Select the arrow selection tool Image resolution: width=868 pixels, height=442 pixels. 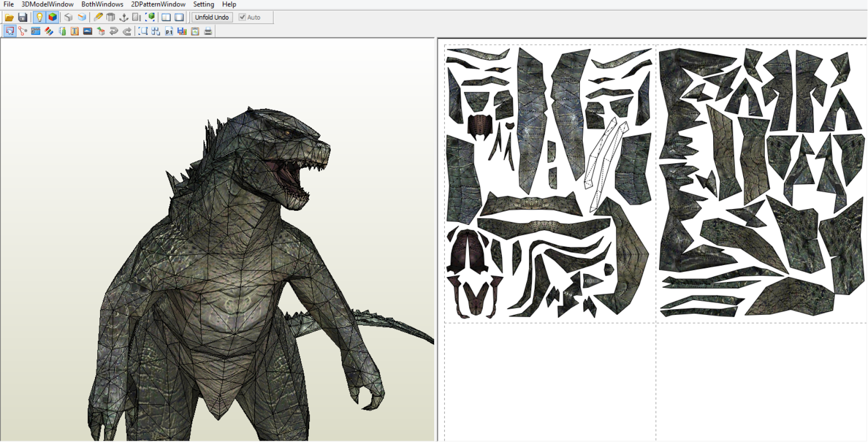(10, 31)
